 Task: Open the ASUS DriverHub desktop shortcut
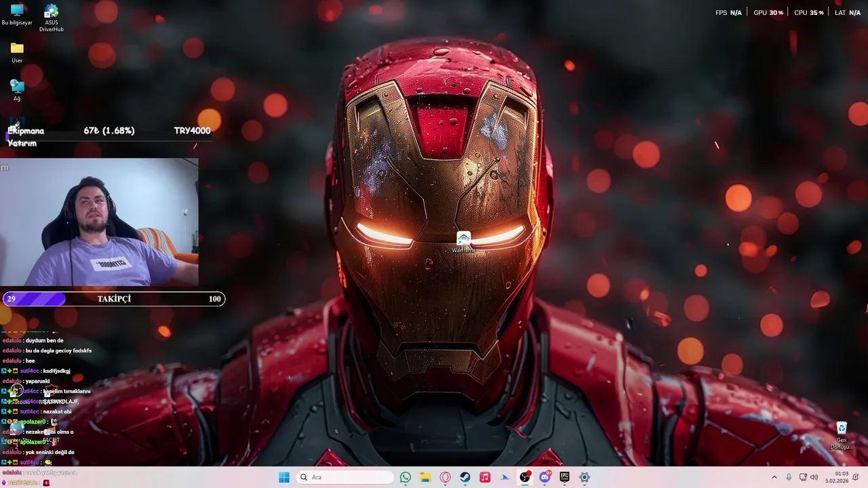(x=52, y=18)
